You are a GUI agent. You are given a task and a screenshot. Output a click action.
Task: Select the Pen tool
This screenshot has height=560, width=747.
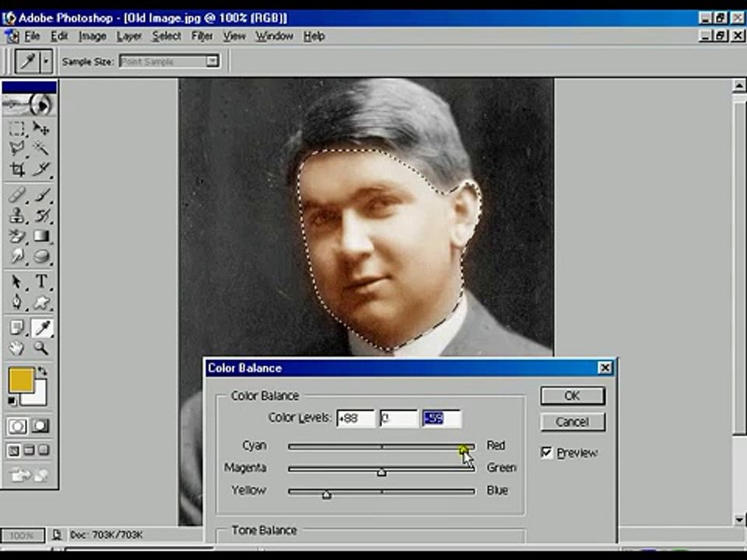click(x=17, y=302)
